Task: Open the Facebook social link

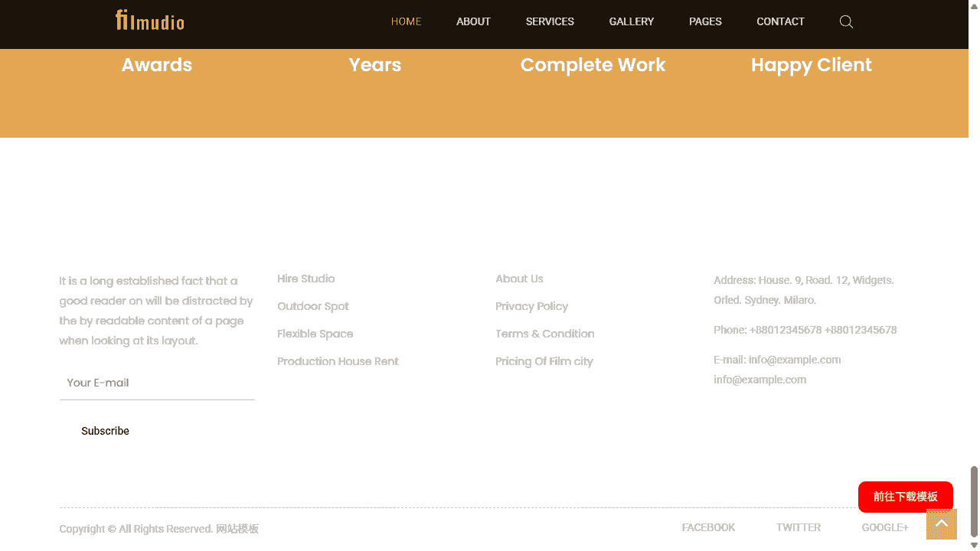Action: pos(708,527)
